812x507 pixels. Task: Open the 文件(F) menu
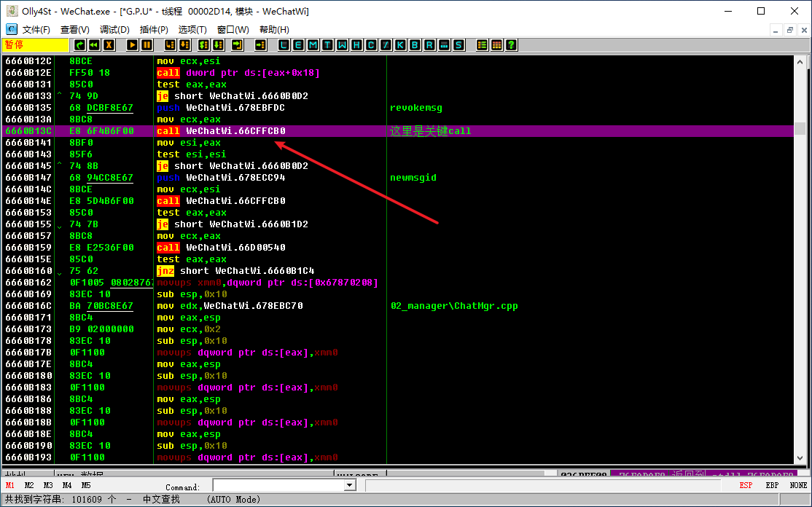click(x=36, y=29)
